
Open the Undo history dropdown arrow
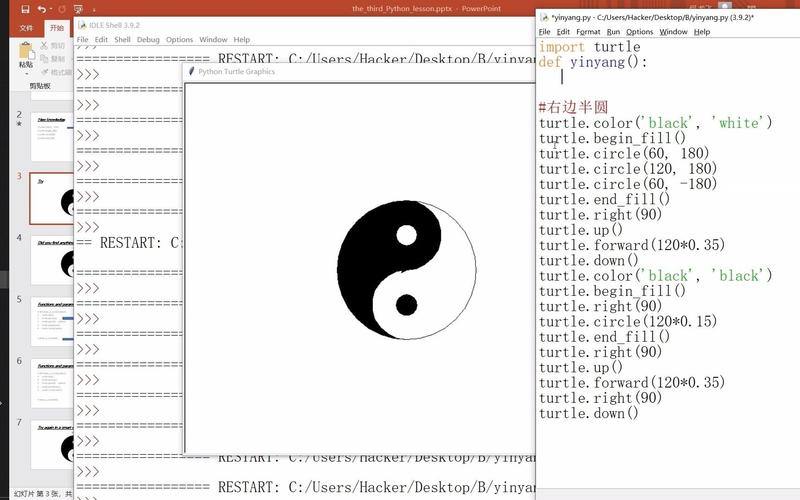point(50,10)
